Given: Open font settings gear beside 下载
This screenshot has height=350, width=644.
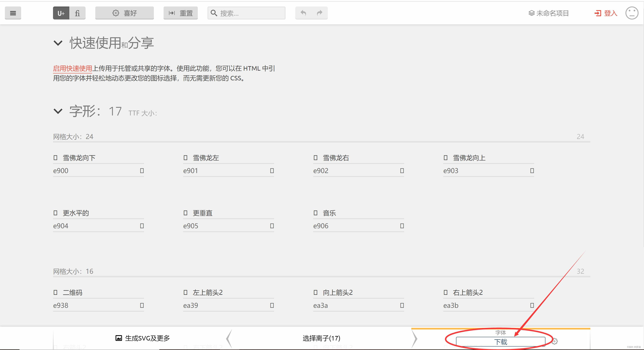Looking at the screenshot, I should tap(555, 341).
